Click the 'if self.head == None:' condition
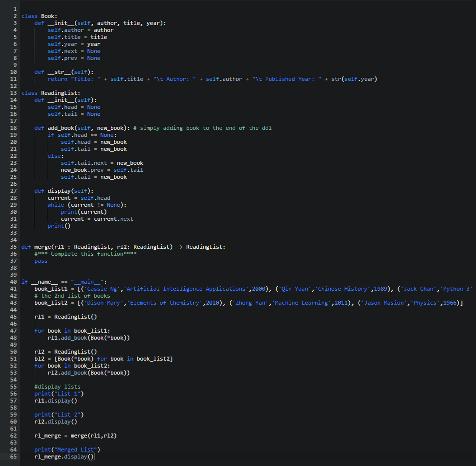The height and width of the screenshot is (466, 476). 82,135
